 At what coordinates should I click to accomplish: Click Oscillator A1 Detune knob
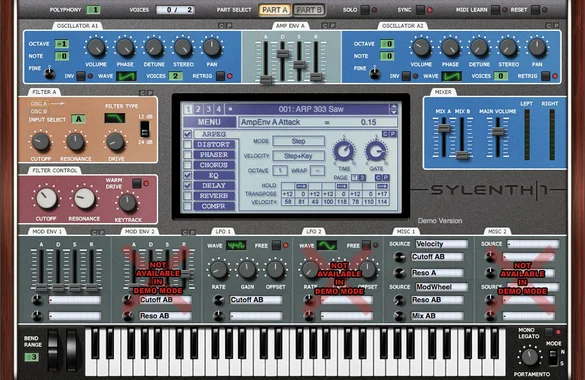[154, 48]
